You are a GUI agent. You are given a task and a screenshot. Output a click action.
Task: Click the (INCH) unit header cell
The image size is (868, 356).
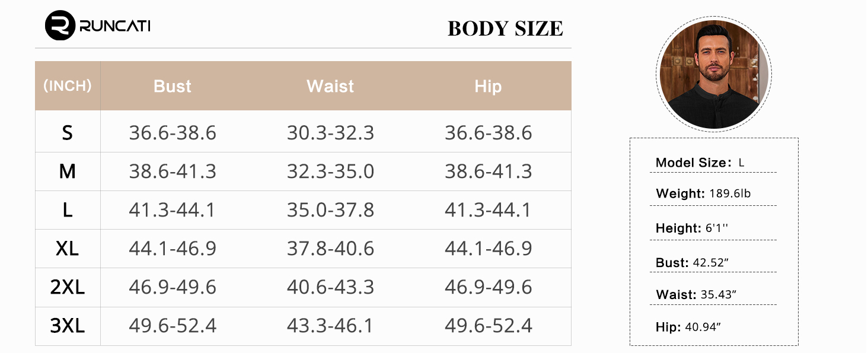68,86
